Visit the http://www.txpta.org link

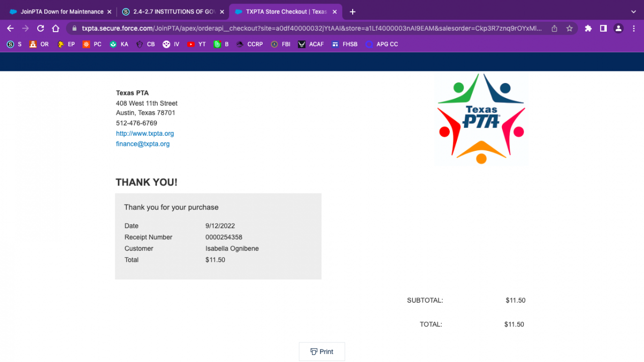coord(145,134)
